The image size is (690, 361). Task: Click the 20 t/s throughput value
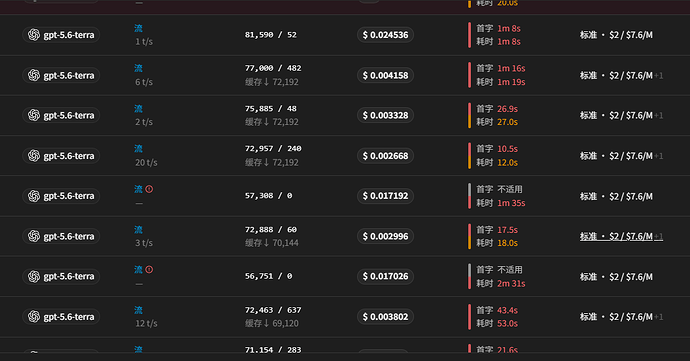(x=146, y=162)
